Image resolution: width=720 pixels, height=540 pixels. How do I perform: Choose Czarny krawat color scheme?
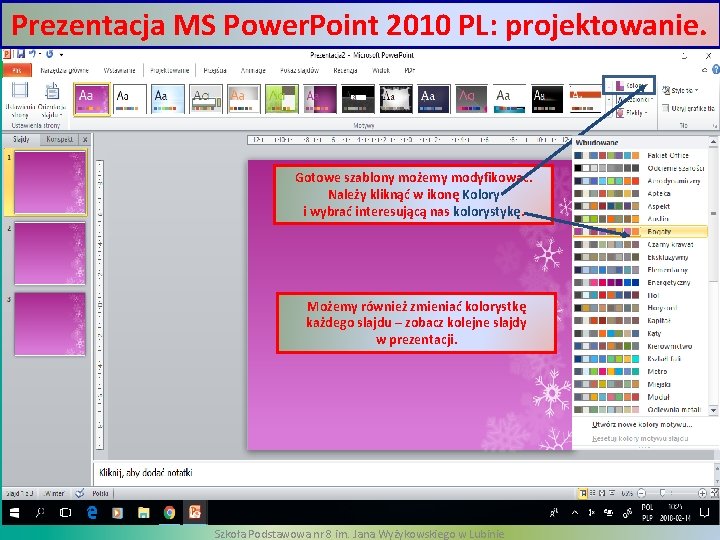click(x=640, y=245)
